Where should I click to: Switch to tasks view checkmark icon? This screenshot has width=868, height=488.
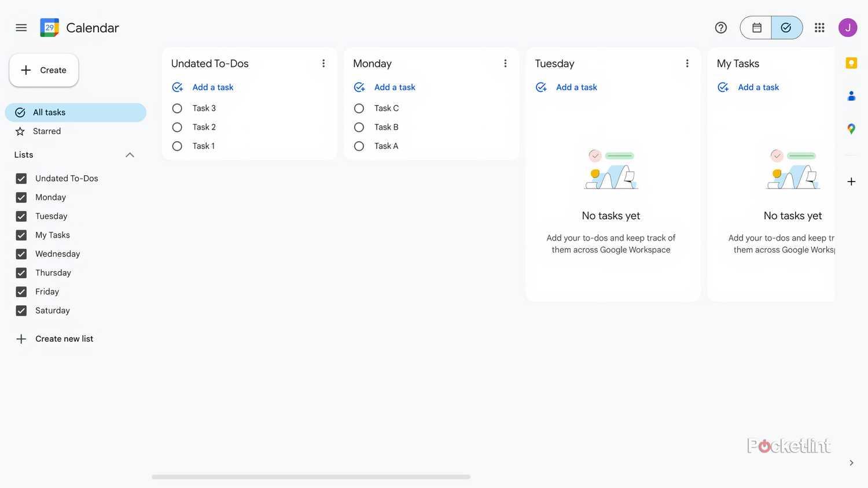pos(786,28)
